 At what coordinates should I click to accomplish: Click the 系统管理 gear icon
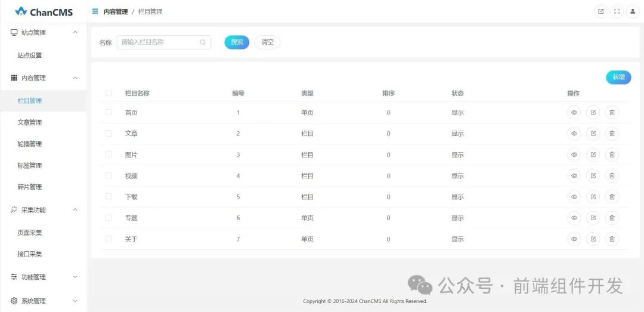14,301
